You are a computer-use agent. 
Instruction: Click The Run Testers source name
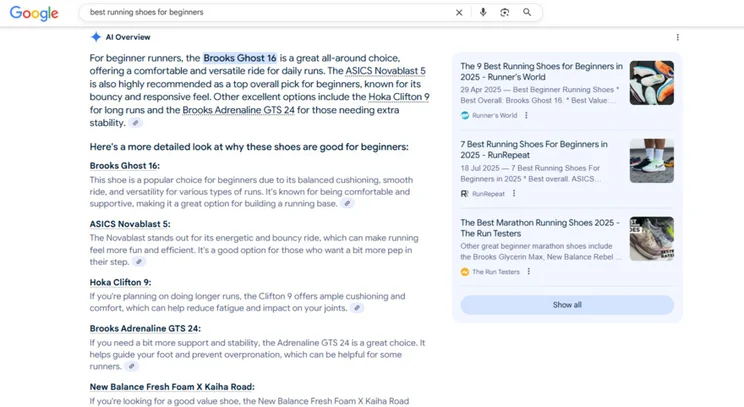[x=496, y=272]
